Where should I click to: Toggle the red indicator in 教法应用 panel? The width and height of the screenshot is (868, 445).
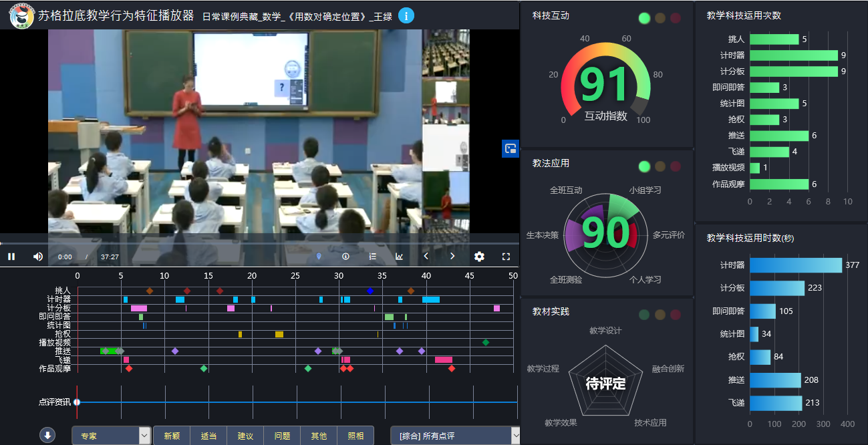(676, 166)
